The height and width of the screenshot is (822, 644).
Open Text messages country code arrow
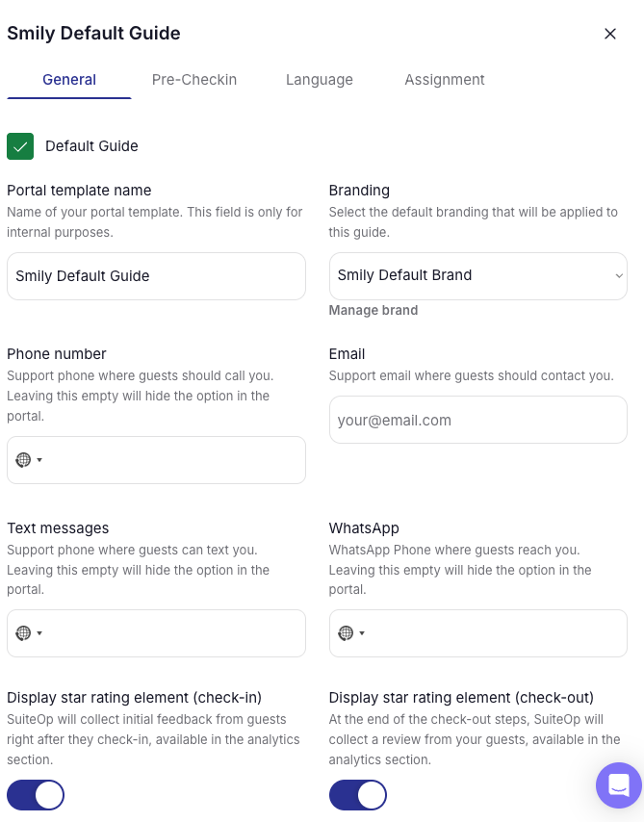39,633
